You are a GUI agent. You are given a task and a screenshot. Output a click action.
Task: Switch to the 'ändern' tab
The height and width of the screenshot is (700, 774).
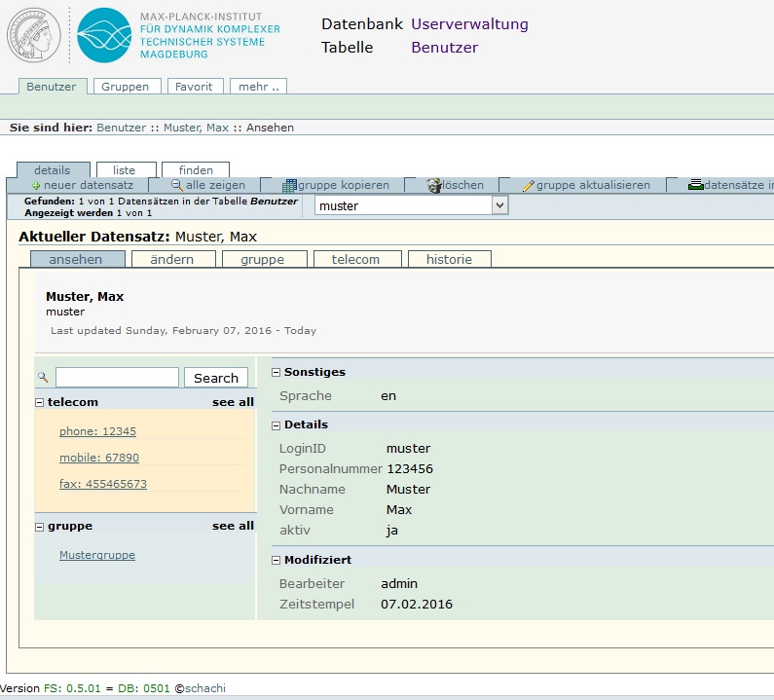click(x=172, y=259)
